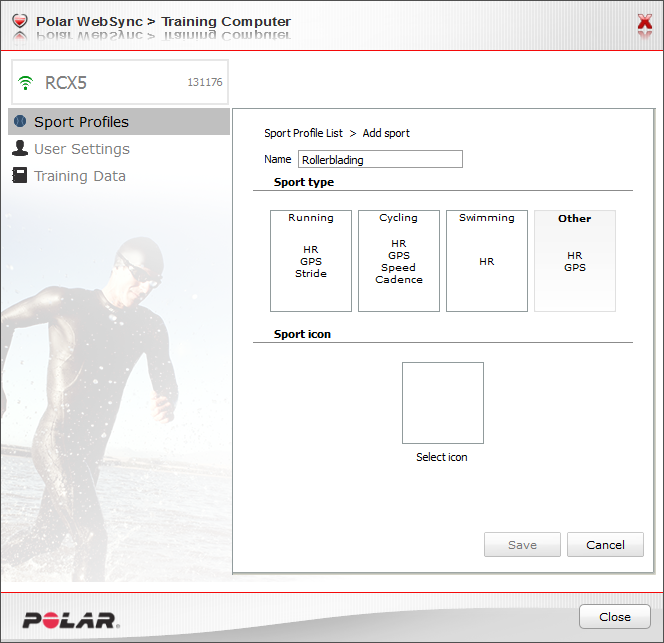
Task: Click the User Settings person icon
Action: point(20,148)
